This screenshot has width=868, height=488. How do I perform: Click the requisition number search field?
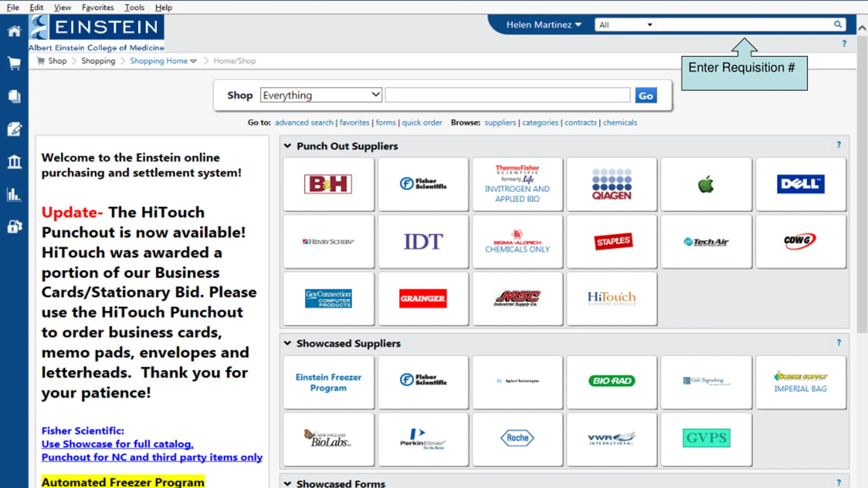point(744,25)
